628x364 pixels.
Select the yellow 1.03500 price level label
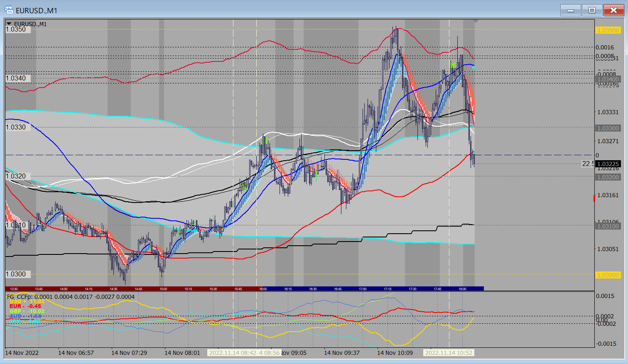pos(608,30)
